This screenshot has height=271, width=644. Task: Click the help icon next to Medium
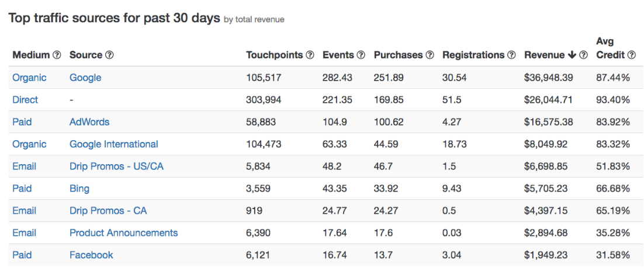point(57,55)
